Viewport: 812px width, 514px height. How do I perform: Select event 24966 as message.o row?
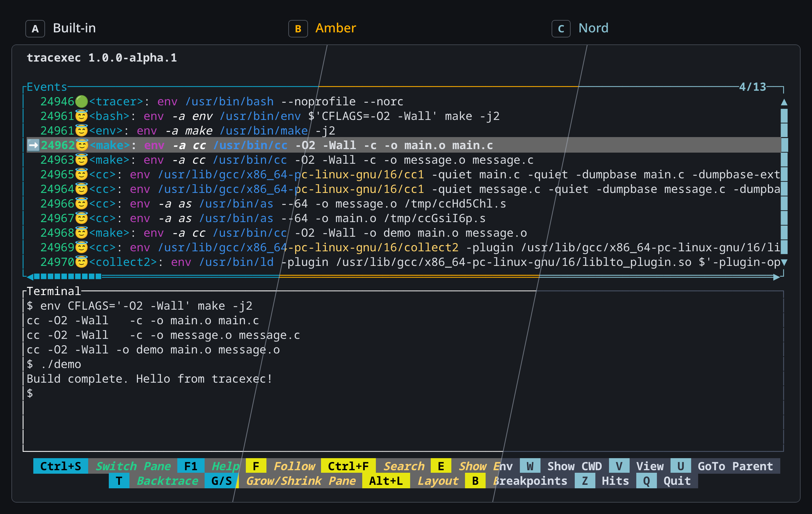[404, 204]
